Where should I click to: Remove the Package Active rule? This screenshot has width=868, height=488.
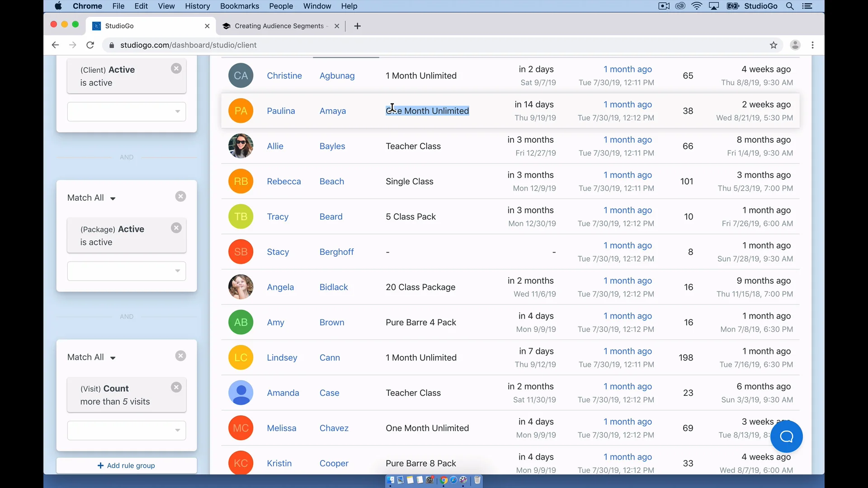tap(176, 228)
